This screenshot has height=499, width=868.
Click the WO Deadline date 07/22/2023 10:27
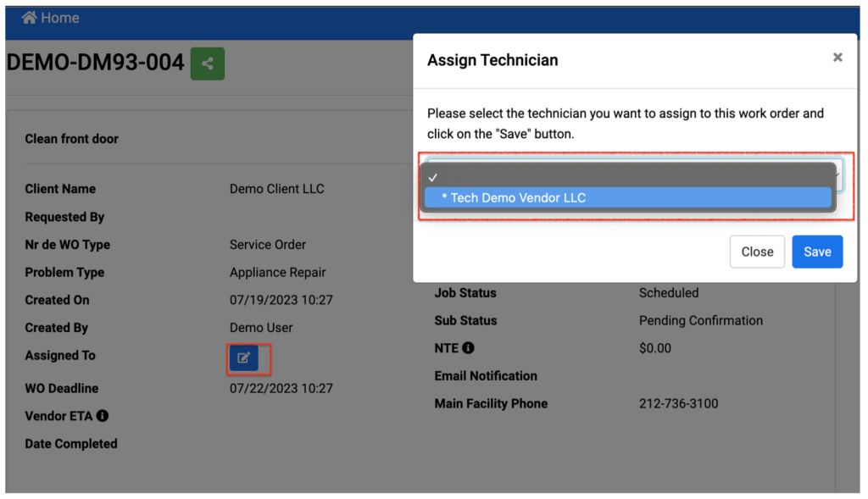click(281, 388)
